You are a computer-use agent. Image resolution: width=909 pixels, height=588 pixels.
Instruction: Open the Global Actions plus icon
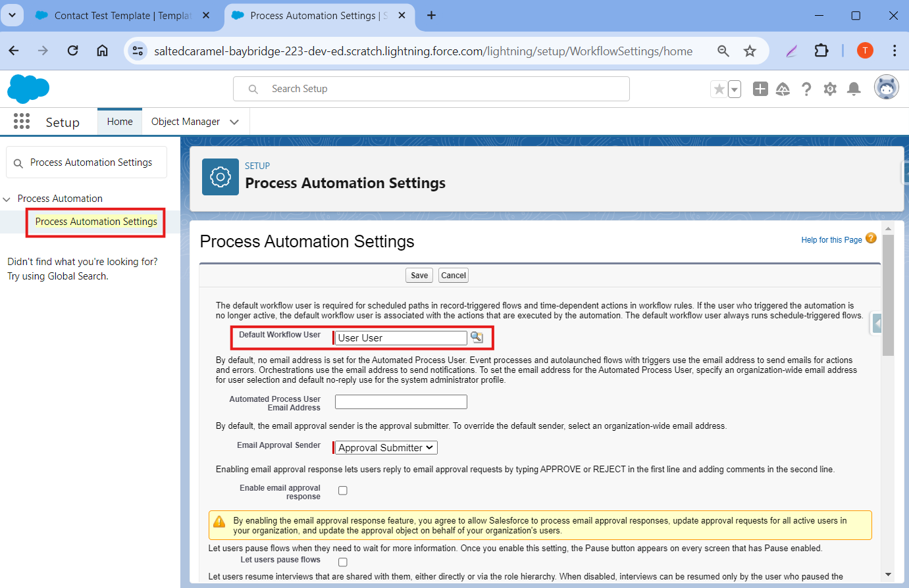(760, 89)
